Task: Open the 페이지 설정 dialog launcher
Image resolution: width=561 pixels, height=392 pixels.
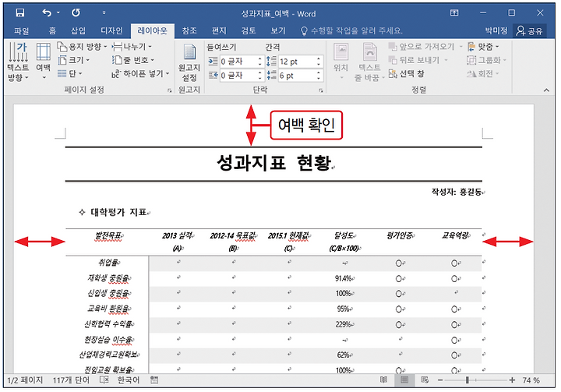Action: click(x=170, y=91)
